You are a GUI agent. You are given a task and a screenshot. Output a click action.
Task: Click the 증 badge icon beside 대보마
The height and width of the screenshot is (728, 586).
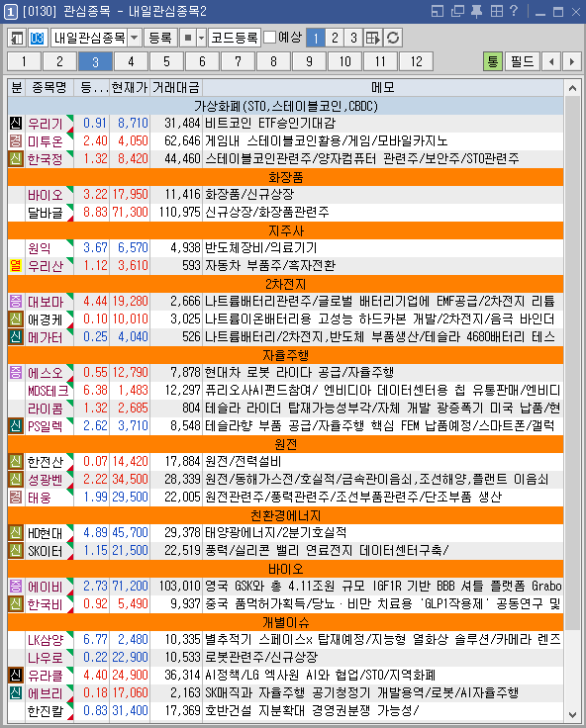pyautogui.click(x=16, y=302)
